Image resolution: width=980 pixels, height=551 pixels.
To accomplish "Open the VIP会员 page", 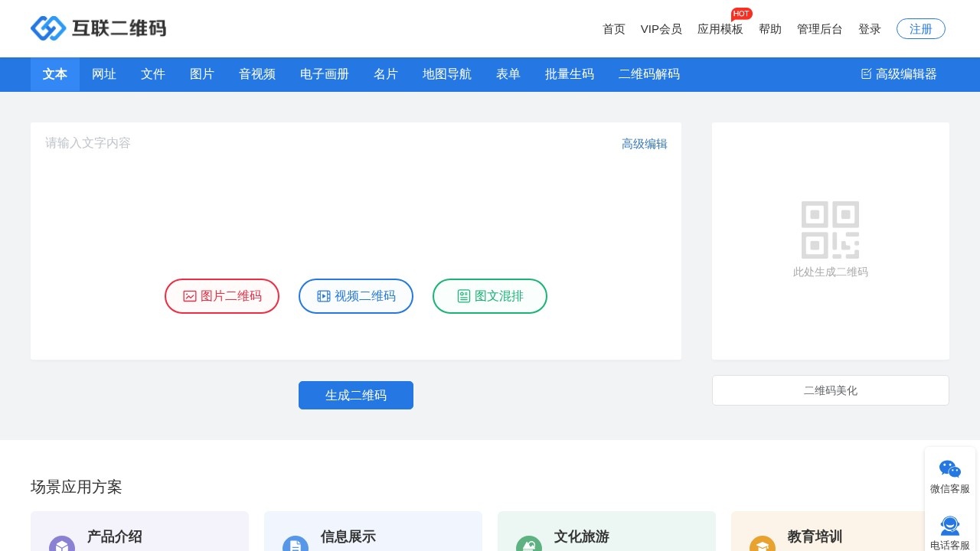I will click(661, 29).
